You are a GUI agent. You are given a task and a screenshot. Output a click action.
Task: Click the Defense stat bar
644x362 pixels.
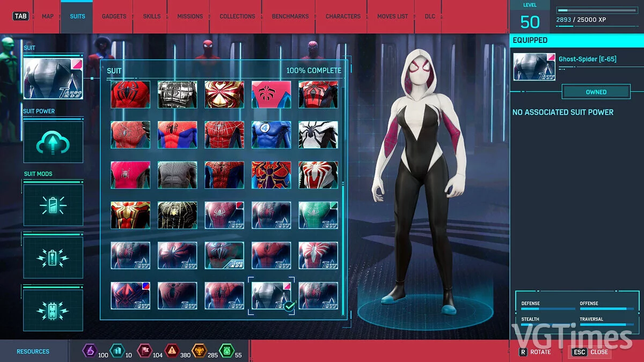[x=548, y=309]
